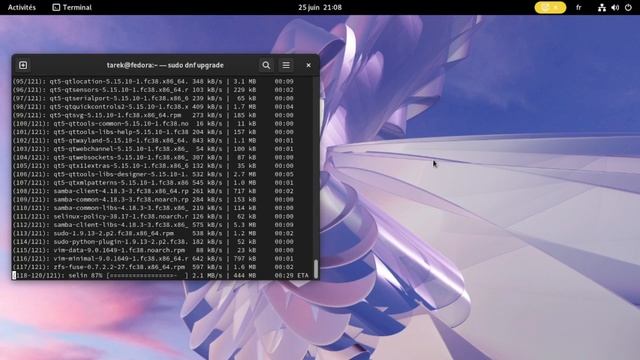
Task: Click the terminal window title text
Action: click(x=165, y=65)
